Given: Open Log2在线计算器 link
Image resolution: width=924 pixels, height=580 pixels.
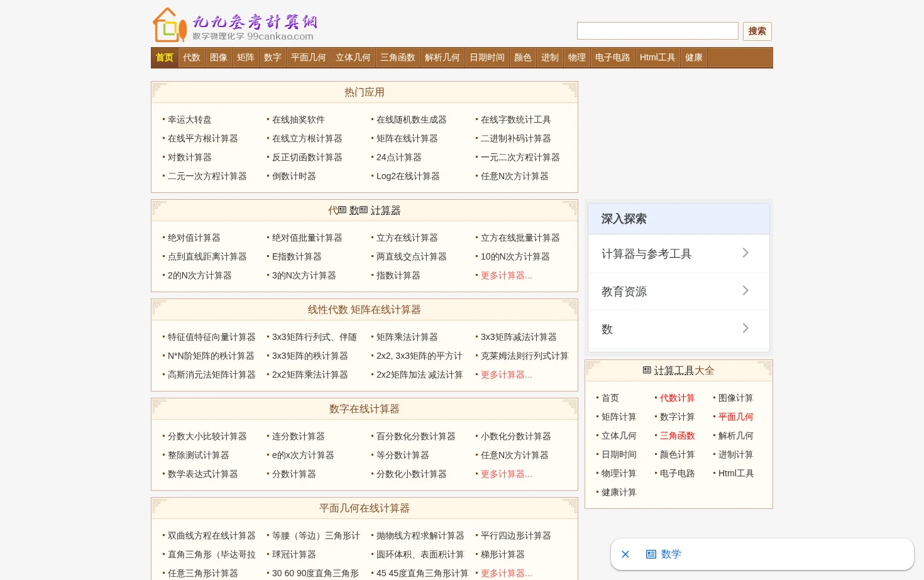Looking at the screenshot, I should click(408, 176).
